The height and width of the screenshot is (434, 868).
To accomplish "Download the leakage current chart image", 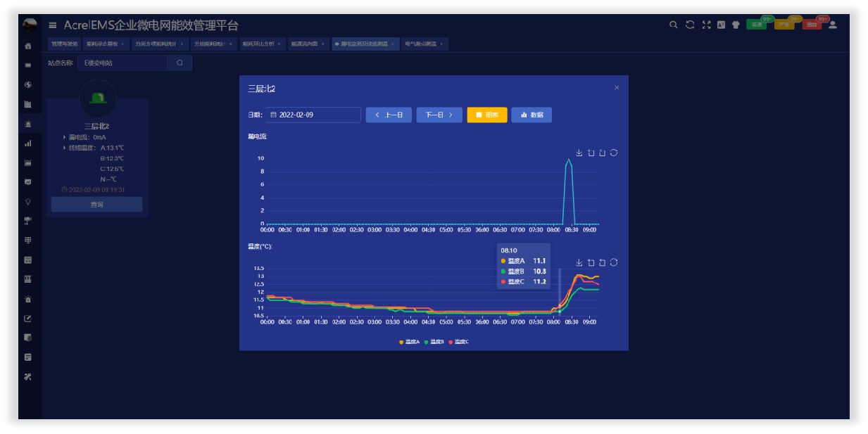I will (x=579, y=153).
